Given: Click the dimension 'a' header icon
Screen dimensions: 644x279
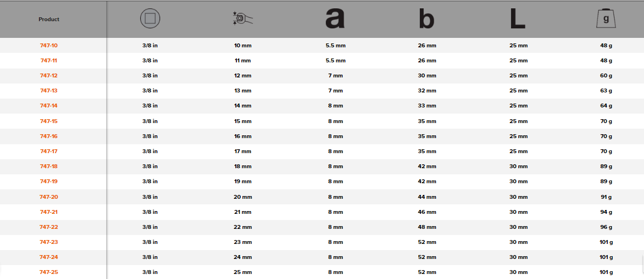Looking at the screenshot, I should tap(335, 19).
